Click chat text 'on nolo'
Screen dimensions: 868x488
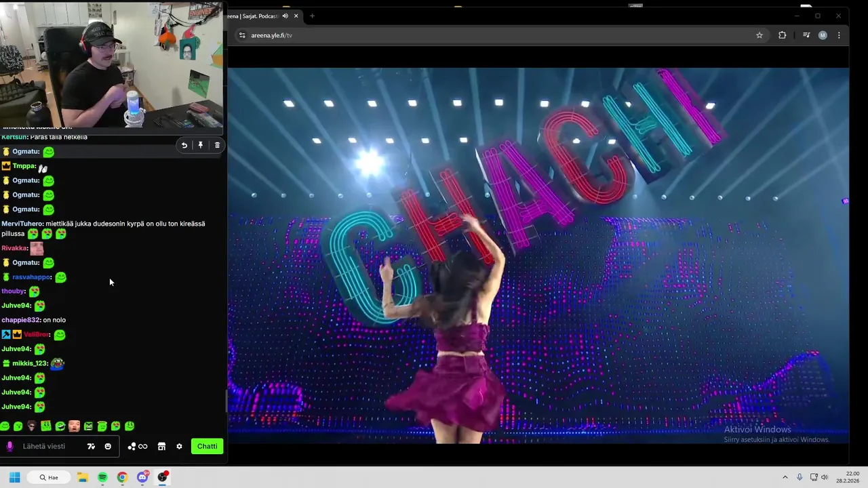[x=54, y=320]
